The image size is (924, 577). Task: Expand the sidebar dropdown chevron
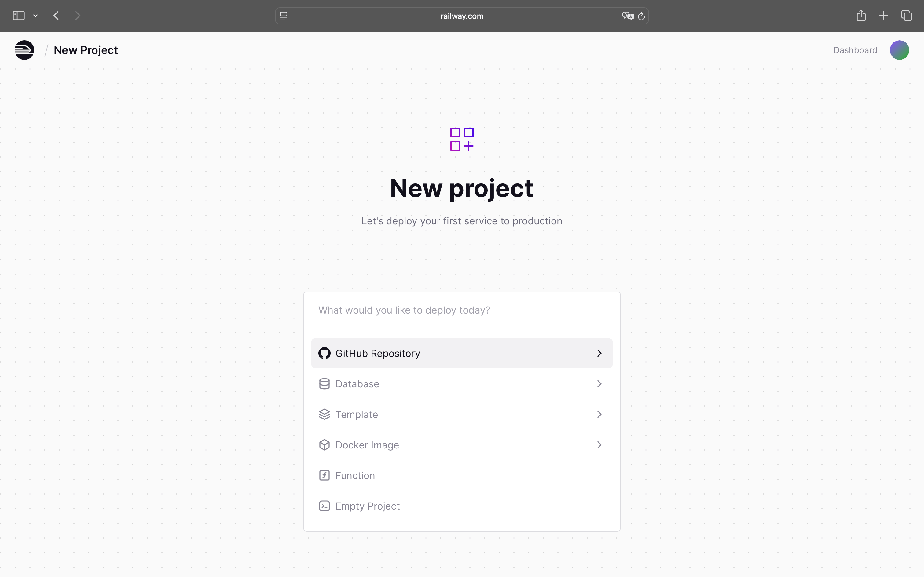click(x=35, y=16)
